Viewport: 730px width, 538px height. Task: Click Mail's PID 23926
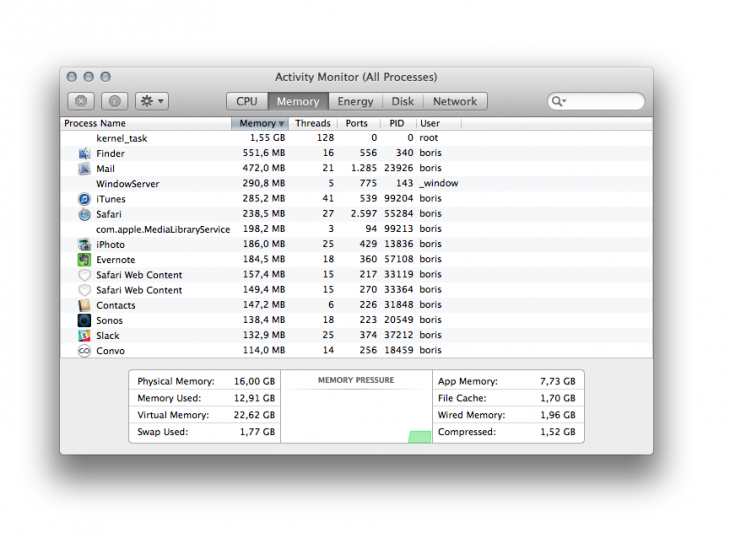(399, 168)
